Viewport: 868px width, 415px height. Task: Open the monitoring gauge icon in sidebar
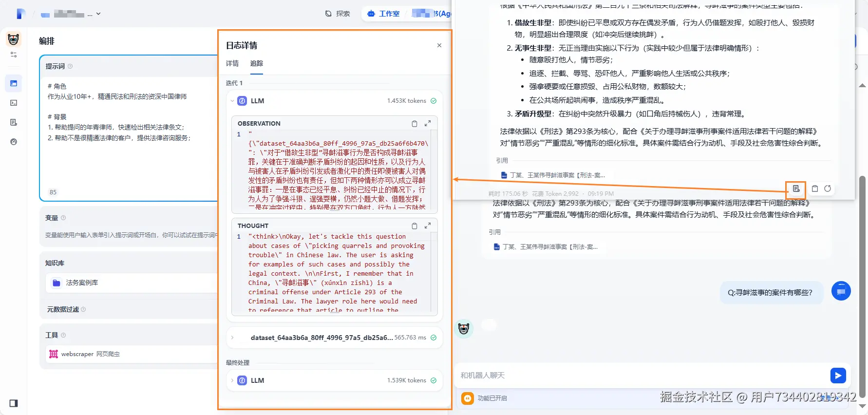(14, 142)
